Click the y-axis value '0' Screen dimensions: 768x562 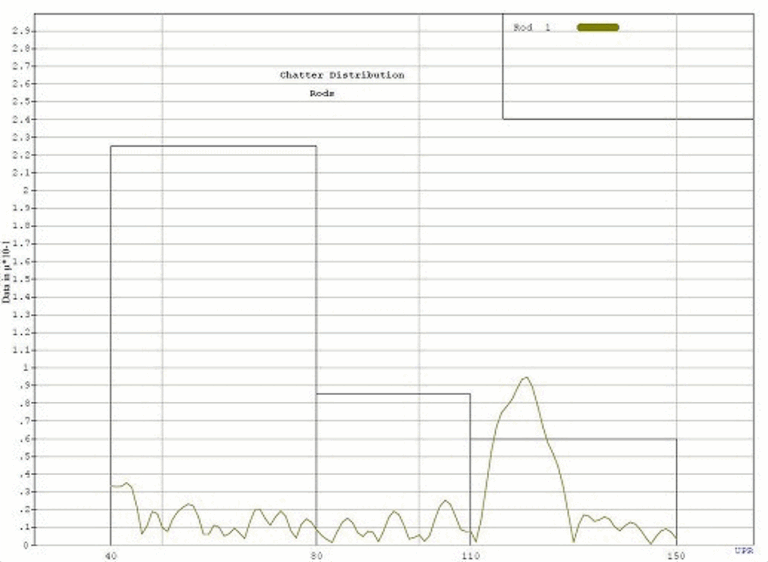(x=26, y=545)
